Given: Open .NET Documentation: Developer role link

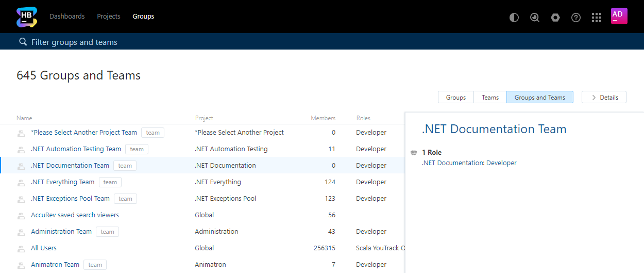Looking at the screenshot, I should 469,163.
